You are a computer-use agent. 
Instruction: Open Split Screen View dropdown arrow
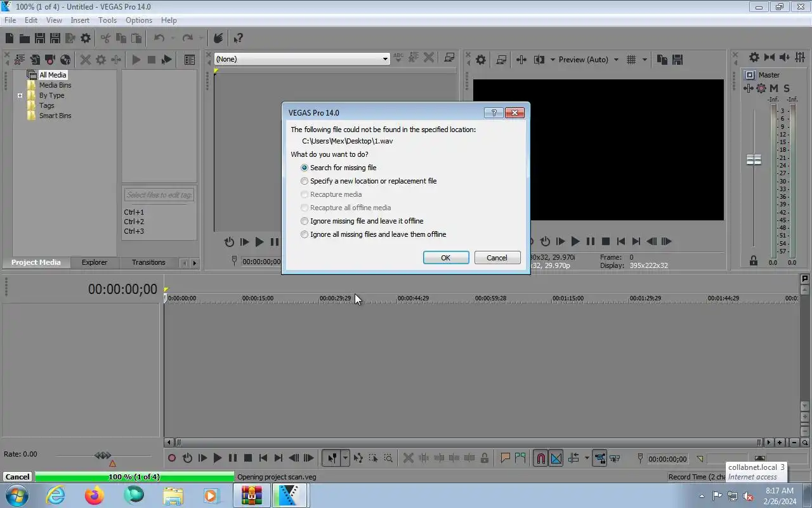[553, 60]
